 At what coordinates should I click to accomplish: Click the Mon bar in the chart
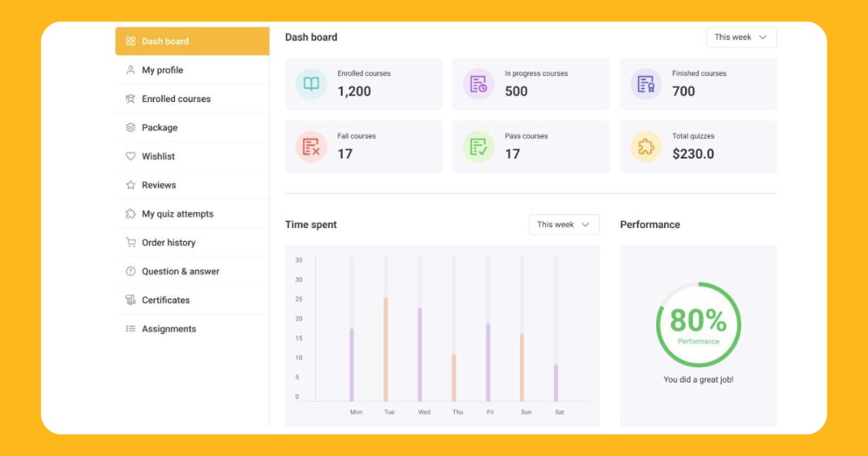(352, 365)
